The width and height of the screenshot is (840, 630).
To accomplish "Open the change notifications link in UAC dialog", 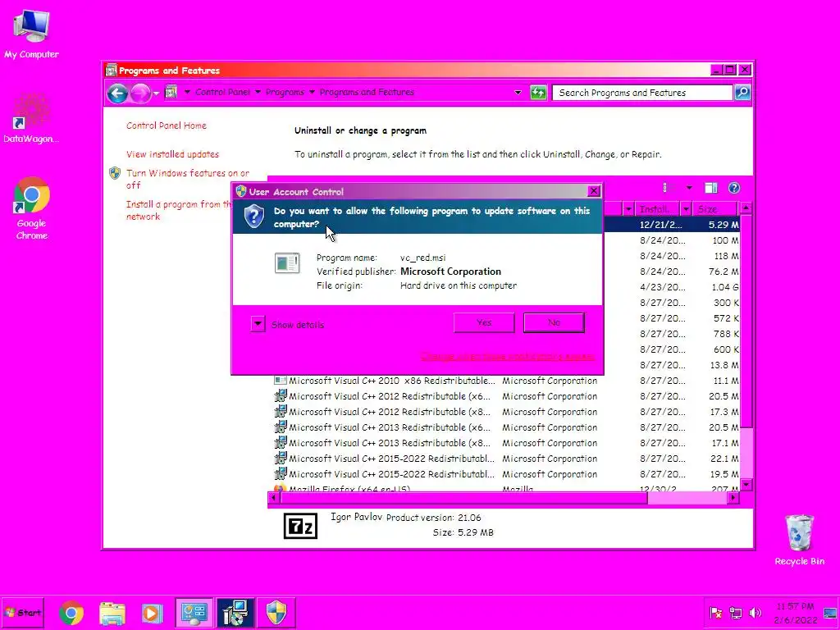I will pyautogui.click(x=507, y=356).
